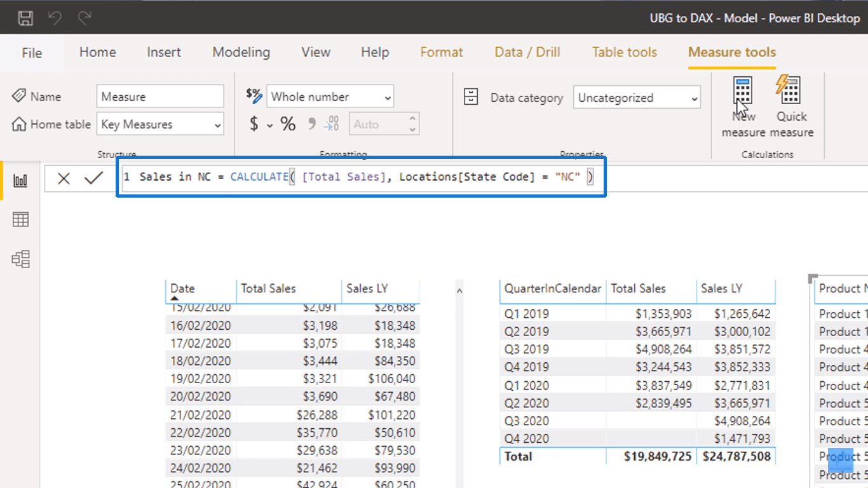Viewport: 868px width, 488px height.
Task: Click the measure Name input field
Action: 160,97
